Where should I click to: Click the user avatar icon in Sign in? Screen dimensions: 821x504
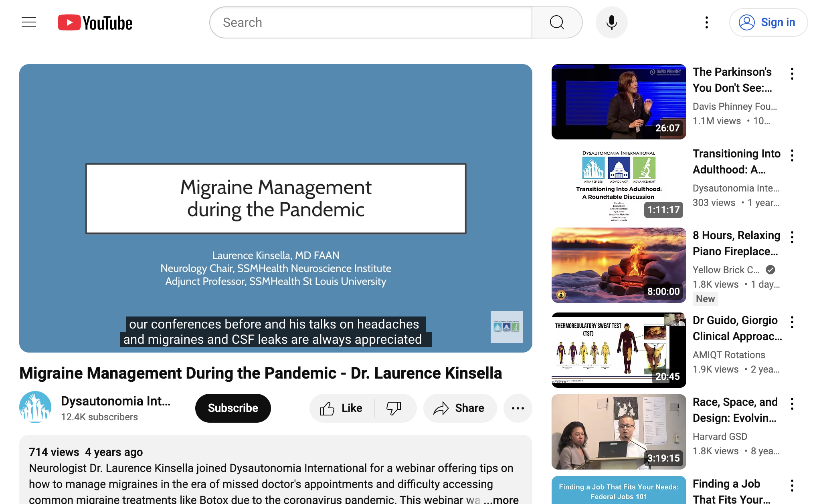[x=746, y=22]
